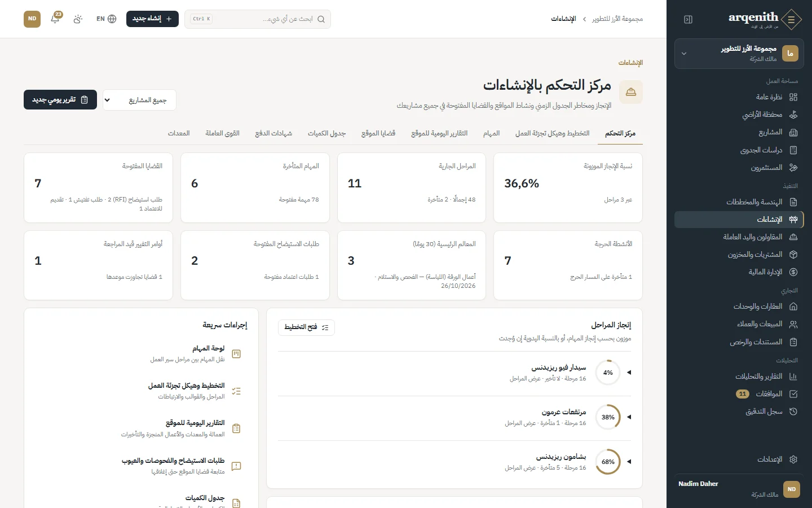Toggle the light/dark theme icon

coord(78,19)
